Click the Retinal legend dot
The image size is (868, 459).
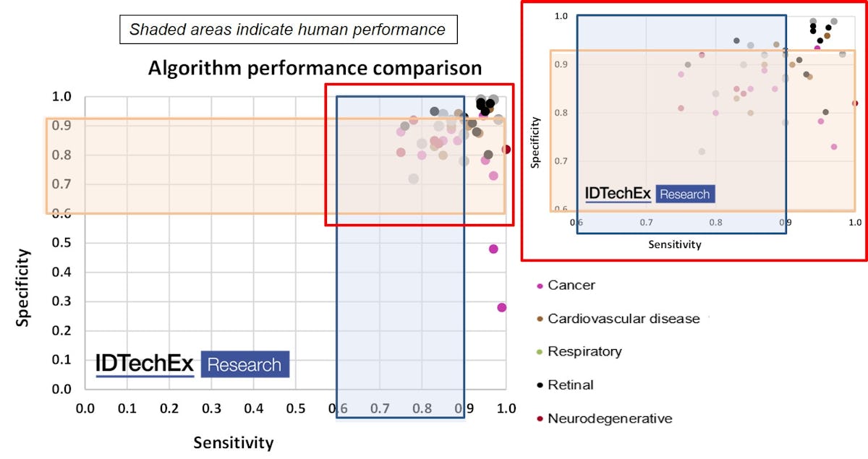point(539,386)
